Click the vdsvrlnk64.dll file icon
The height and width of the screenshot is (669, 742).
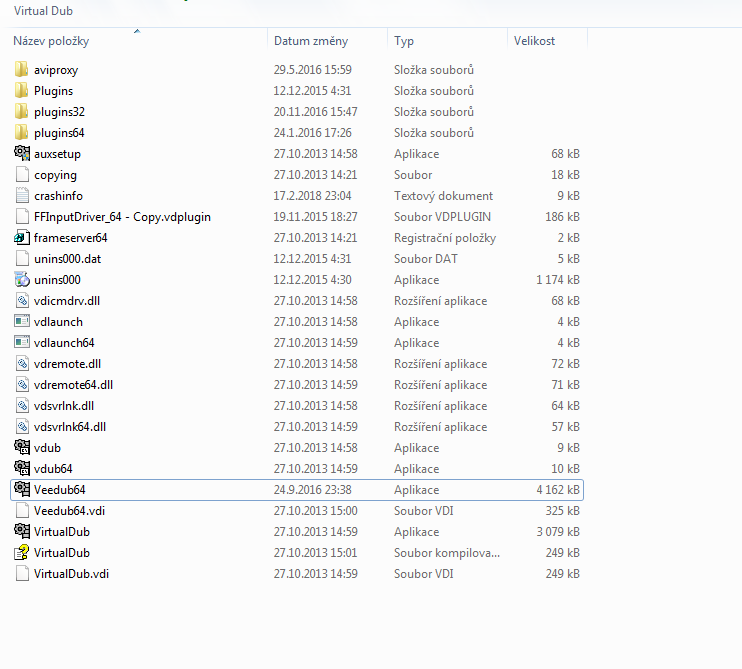click(22, 426)
